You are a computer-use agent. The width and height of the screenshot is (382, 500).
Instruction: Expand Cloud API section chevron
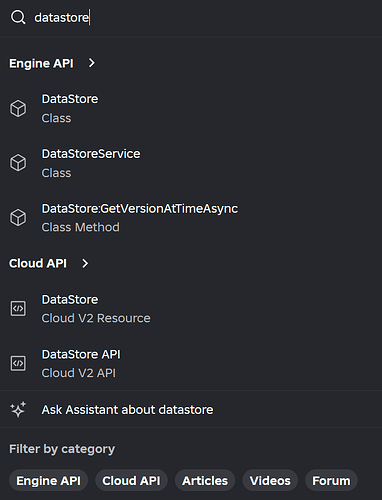85,263
